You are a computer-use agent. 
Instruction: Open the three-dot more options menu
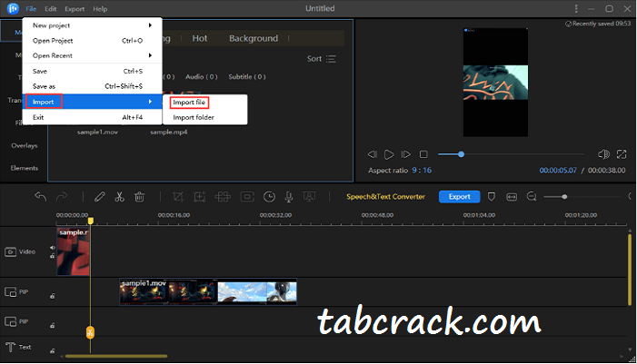[576, 8]
